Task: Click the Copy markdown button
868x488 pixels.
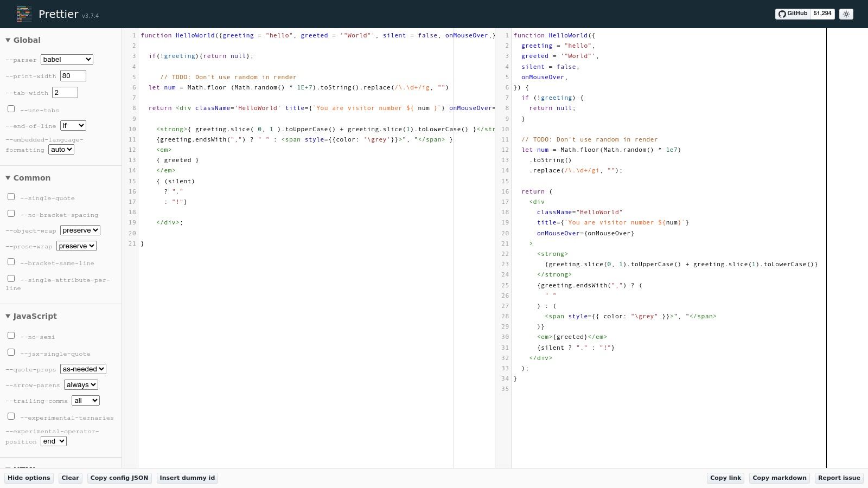Action: pos(779,478)
